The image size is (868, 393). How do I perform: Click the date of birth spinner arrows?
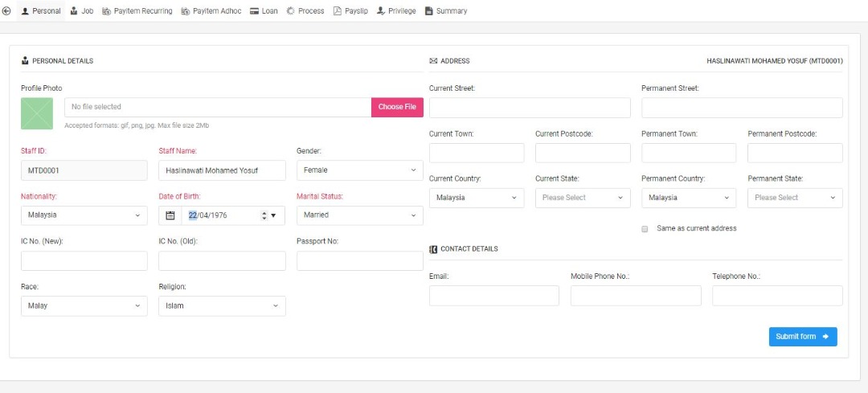point(264,216)
